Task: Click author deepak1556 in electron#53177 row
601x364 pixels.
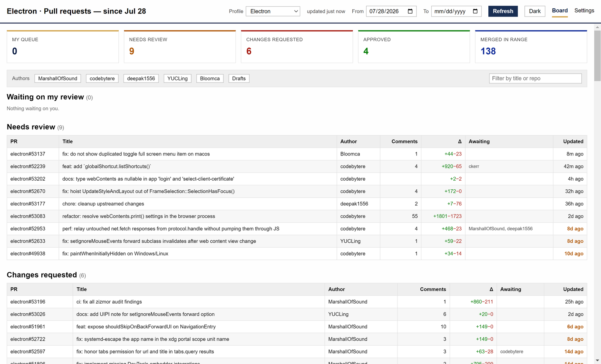Action: [x=354, y=204]
